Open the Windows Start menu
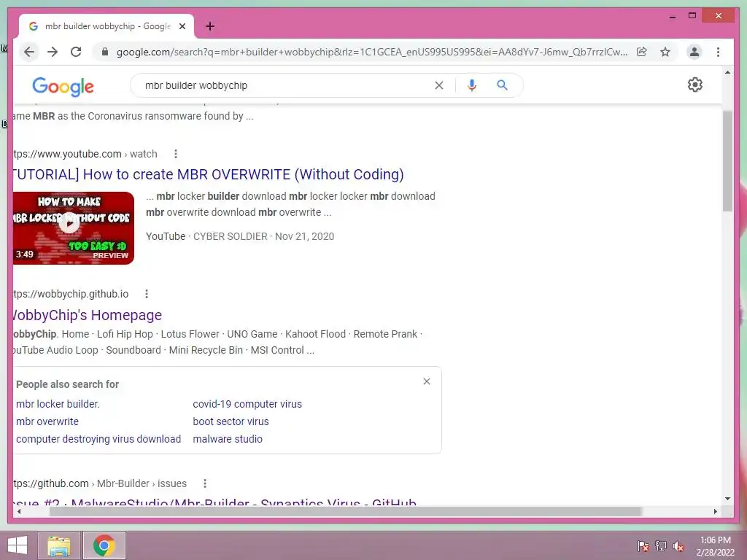The width and height of the screenshot is (747, 560). 18,545
